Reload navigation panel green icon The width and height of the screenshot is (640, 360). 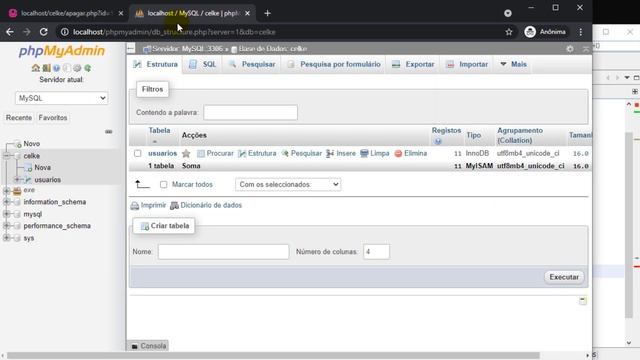[x=87, y=68]
